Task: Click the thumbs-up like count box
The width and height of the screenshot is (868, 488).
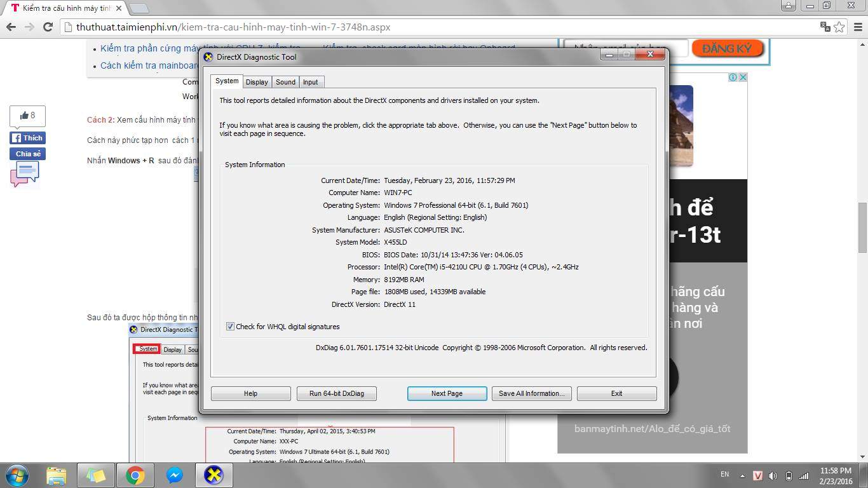Action: click(x=27, y=116)
